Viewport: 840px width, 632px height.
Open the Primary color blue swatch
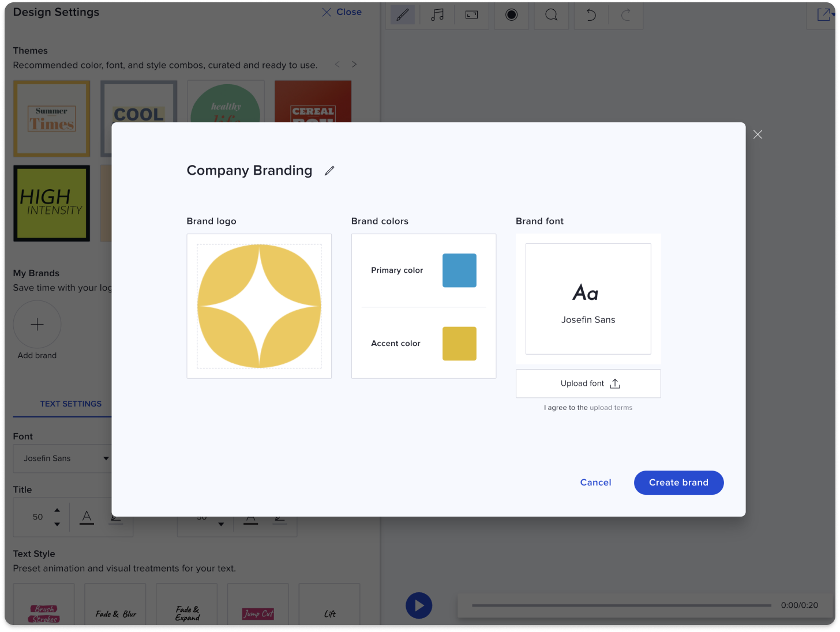pyautogui.click(x=459, y=270)
